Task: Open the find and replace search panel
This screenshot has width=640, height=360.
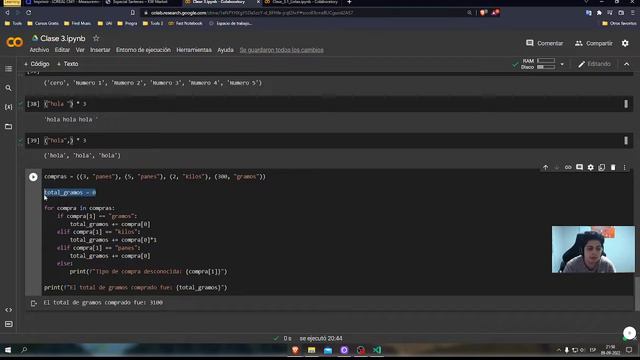Action: pyautogui.click(x=8, y=88)
